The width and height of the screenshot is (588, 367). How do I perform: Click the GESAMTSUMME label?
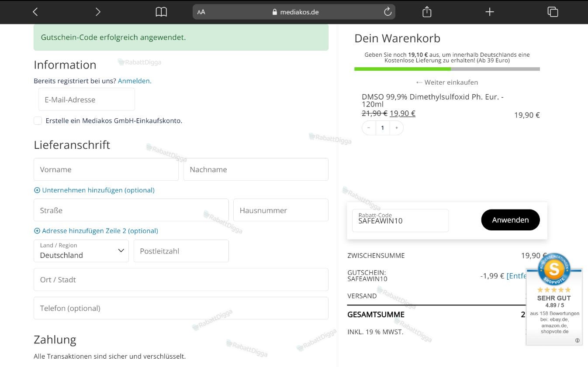376,315
